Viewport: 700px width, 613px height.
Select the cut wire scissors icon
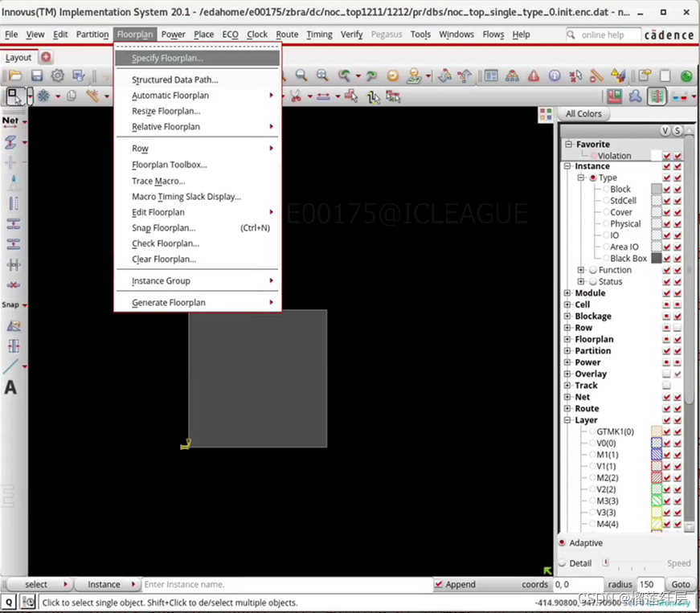(296, 95)
